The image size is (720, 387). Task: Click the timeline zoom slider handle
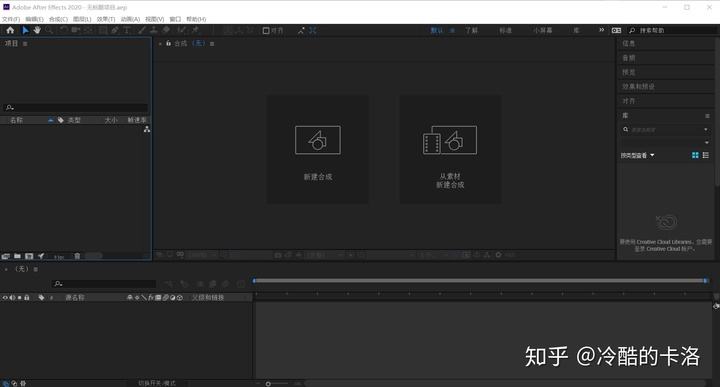268,383
